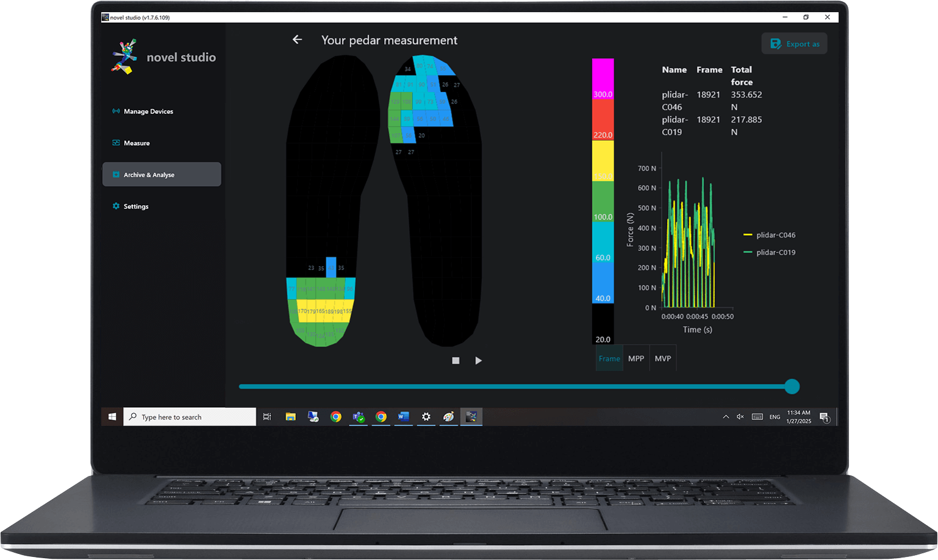Click the timeline slider handle
The width and height of the screenshot is (938, 560).
(792, 386)
